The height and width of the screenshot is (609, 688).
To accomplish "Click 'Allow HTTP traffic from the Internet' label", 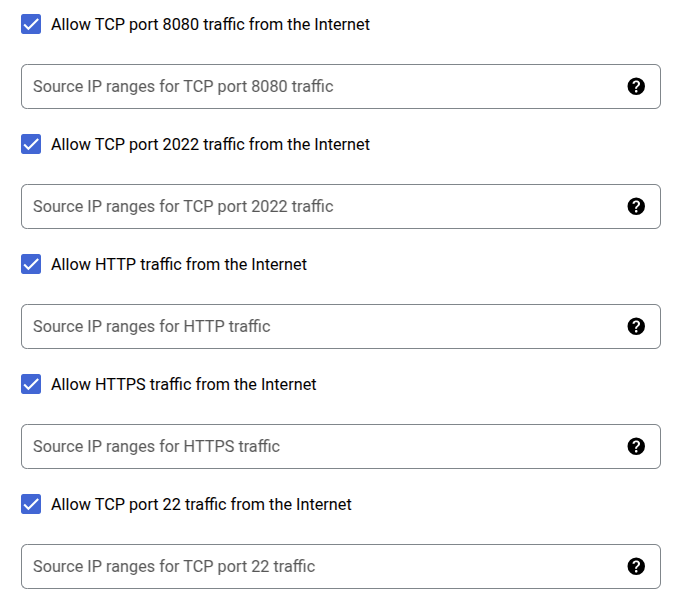I will click(179, 264).
